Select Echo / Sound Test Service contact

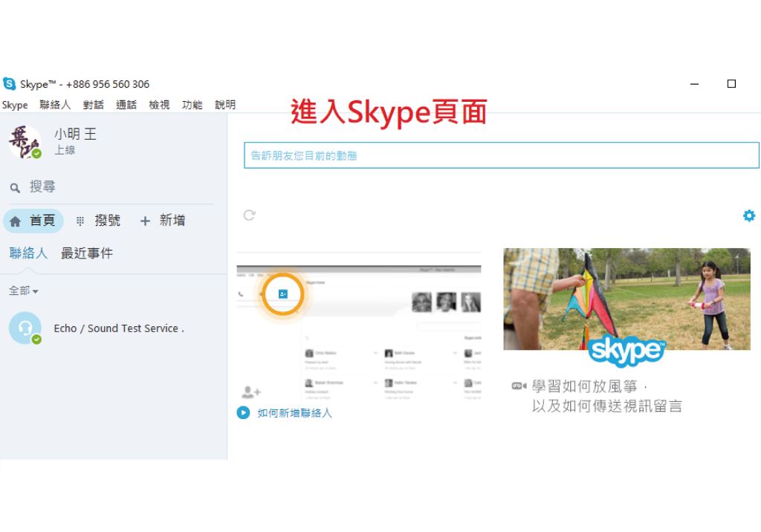(x=114, y=328)
